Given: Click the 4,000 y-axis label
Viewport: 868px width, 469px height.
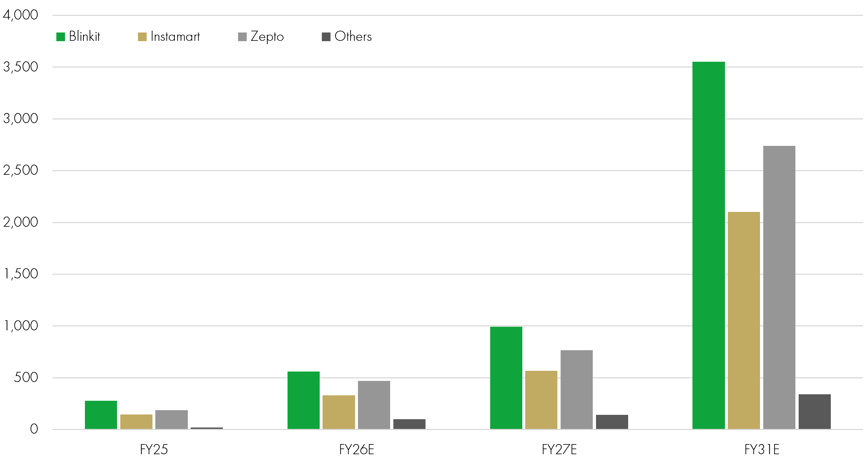Looking at the screenshot, I should click(20, 15).
